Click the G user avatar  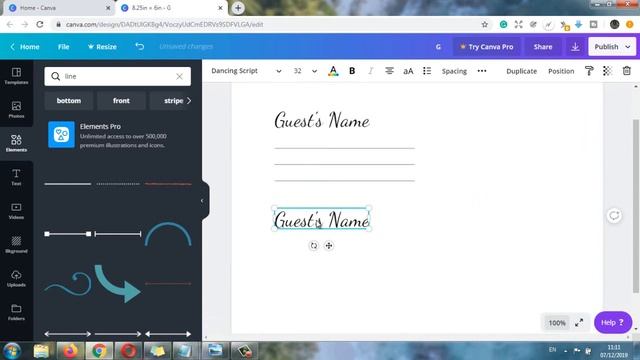tap(438, 47)
